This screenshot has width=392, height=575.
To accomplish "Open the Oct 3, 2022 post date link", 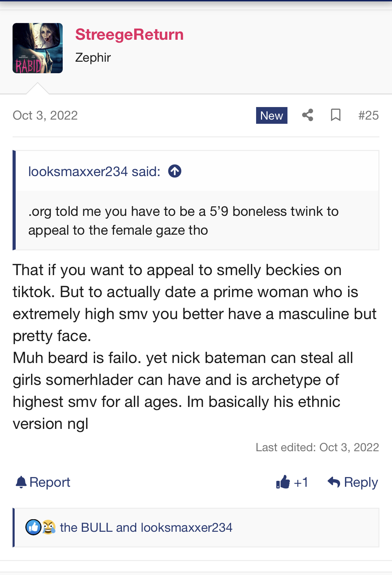I will click(x=45, y=115).
